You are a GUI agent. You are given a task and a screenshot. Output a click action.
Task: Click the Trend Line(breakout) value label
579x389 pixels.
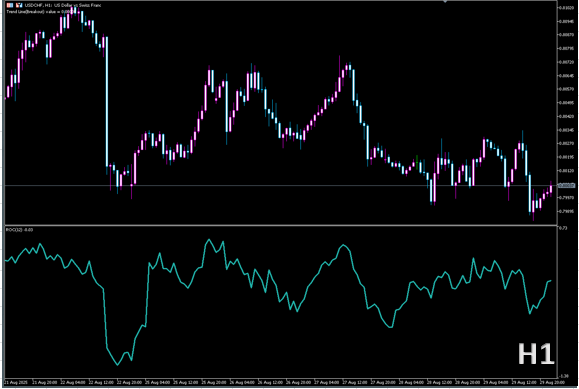click(40, 12)
